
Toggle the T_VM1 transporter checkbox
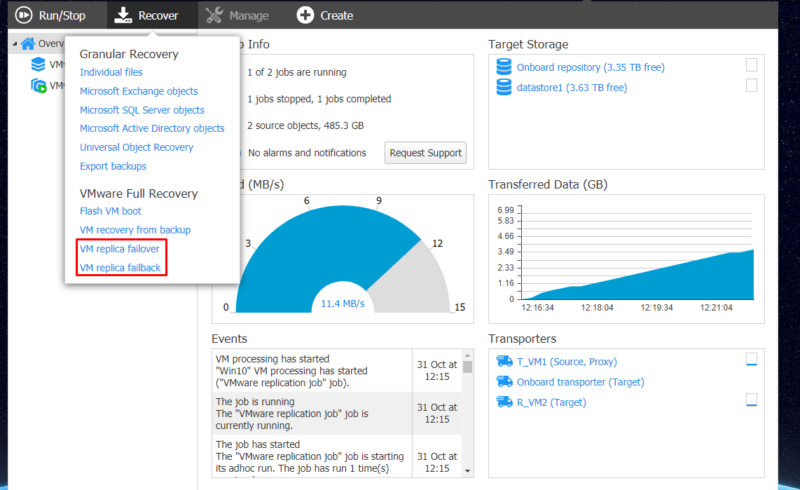click(x=752, y=359)
